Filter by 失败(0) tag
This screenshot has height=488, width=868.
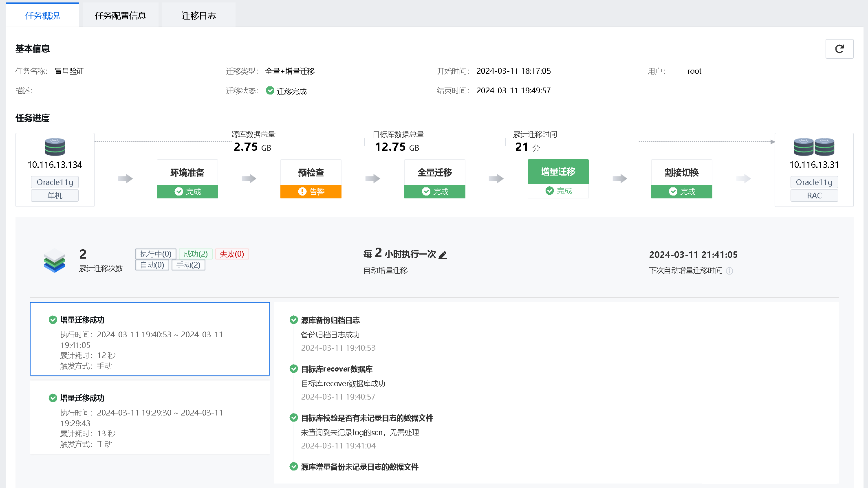232,254
